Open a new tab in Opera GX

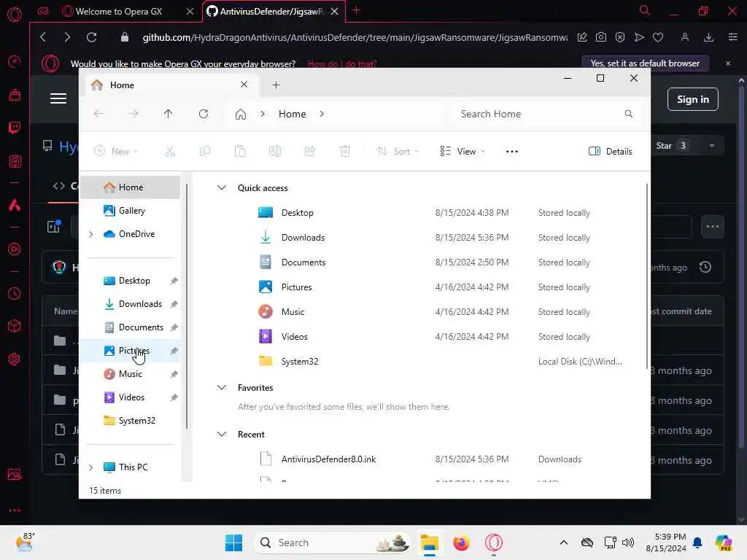coord(356,10)
